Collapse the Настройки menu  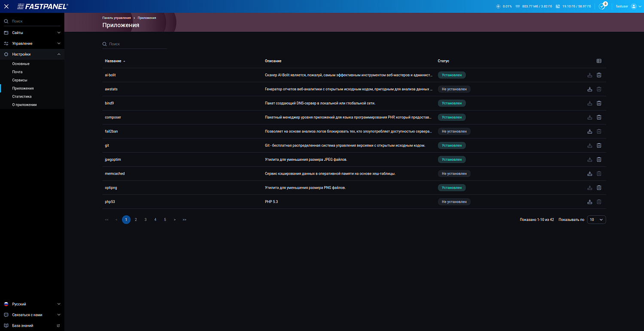point(32,54)
